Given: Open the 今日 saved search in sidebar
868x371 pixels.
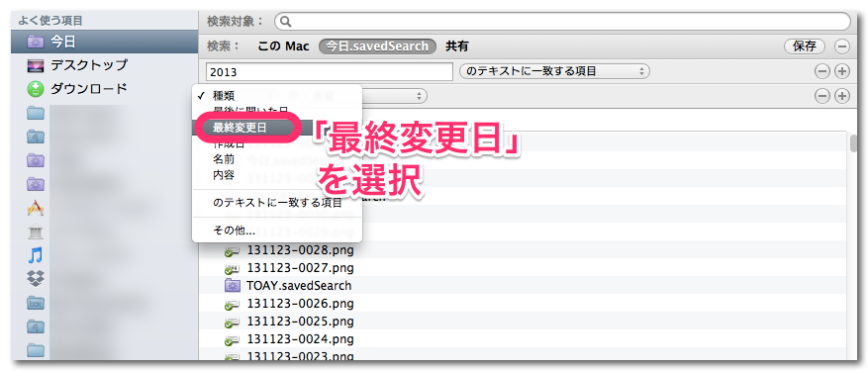Looking at the screenshot, I should coord(104,42).
